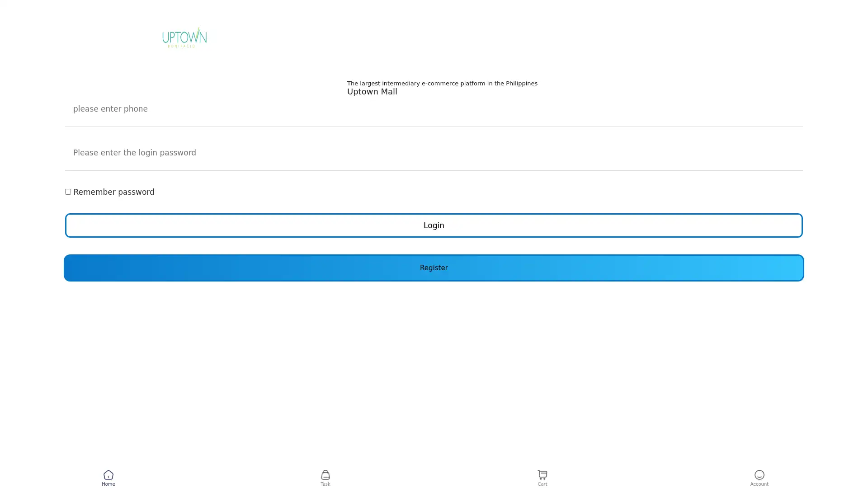Select the Home icon in bottom navigation
This screenshot has width=868, height=488.
(108, 478)
